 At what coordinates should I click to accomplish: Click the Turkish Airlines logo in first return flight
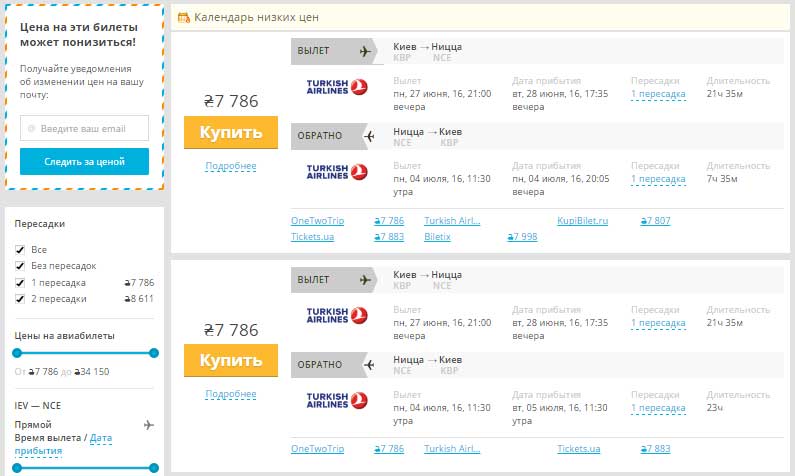pyautogui.click(x=337, y=172)
